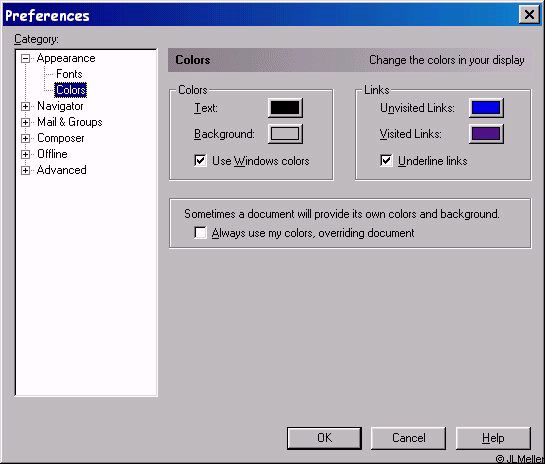The height and width of the screenshot is (464, 545).
Task: Change the Unvisited Links color
Action: 486,108
